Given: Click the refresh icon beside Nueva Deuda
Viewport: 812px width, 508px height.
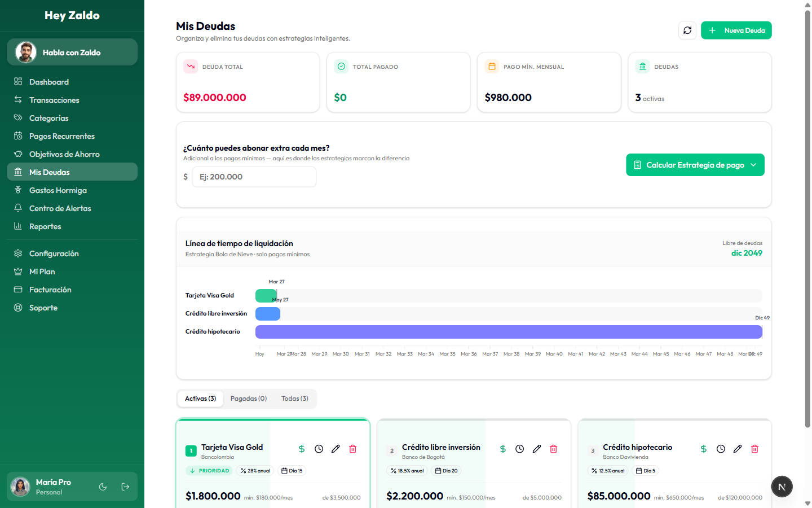Looking at the screenshot, I should coord(687,30).
